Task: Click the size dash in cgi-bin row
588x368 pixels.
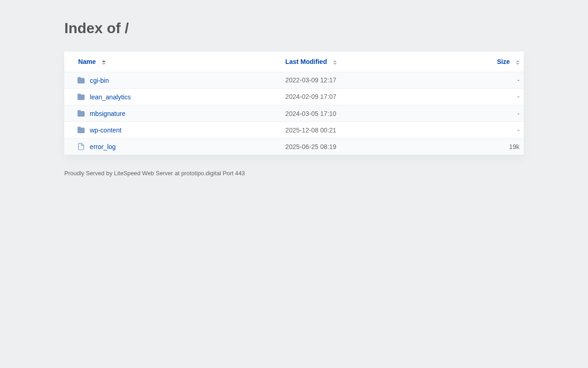Action: tap(518, 80)
